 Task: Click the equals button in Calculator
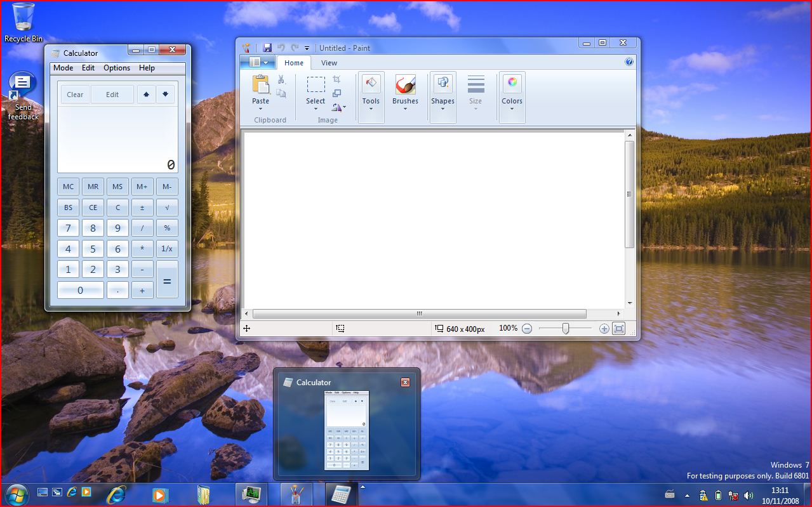(x=167, y=279)
